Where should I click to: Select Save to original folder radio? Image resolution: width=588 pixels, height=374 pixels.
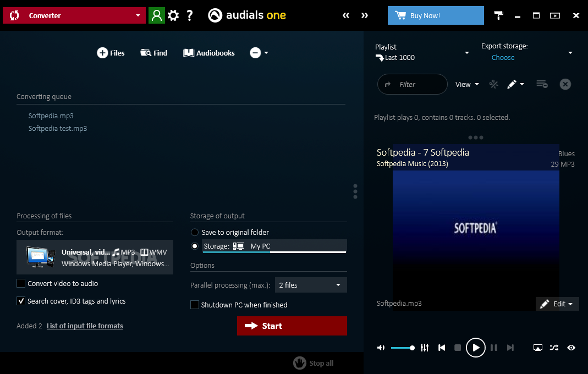click(x=195, y=232)
